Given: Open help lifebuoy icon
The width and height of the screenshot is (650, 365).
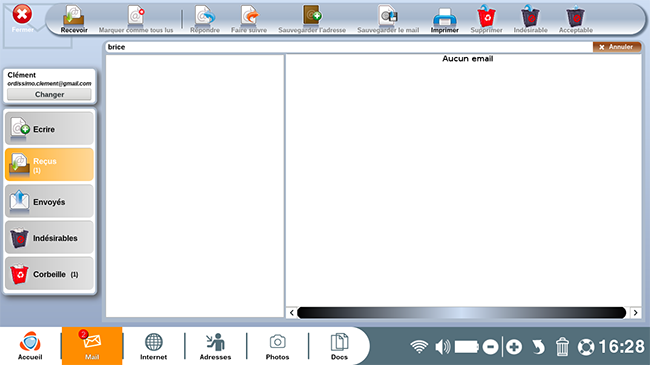Looking at the screenshot, I should [586, 347].
